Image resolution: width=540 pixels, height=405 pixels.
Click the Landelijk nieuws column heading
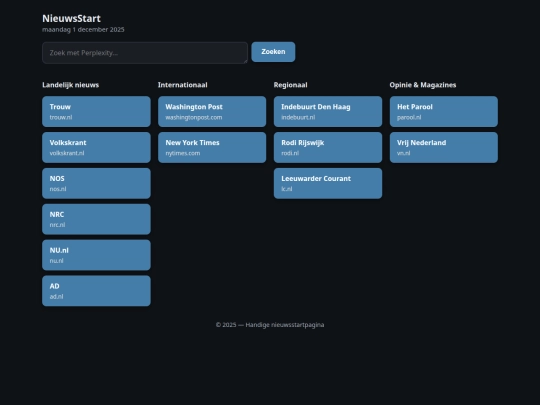pos(71,85)
